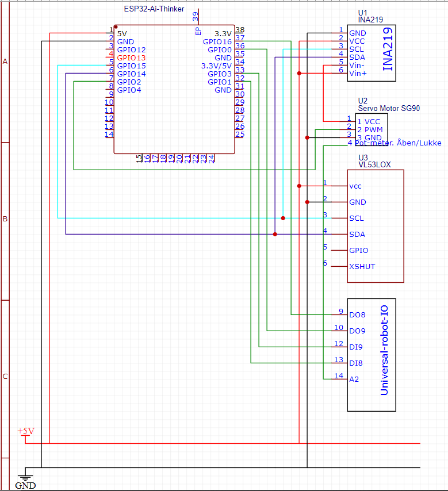Click the SCL pin on VL53LOX
Screen dimensions: 448x491
click(357, 218)
